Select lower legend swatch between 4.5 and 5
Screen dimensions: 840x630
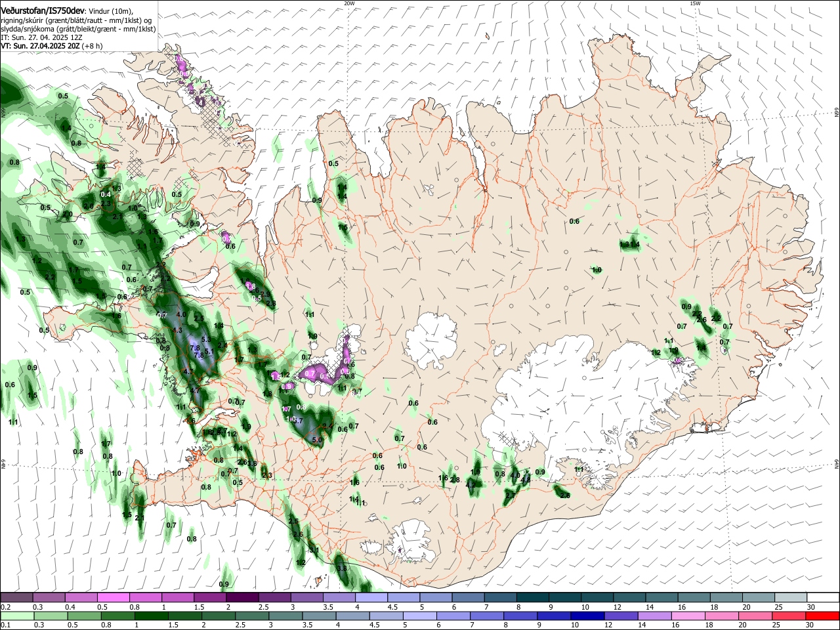point(386,616)
